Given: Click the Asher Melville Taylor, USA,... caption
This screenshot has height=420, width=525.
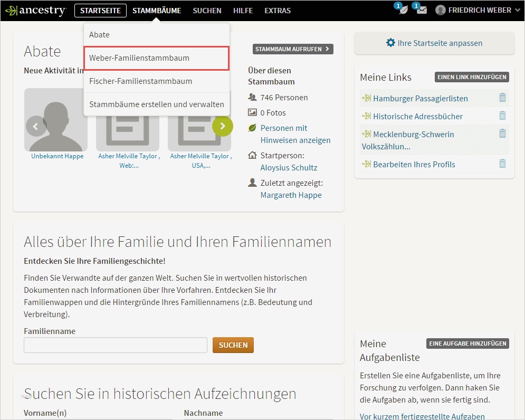Looking at the screenshot, I should [x=201, y=161].
